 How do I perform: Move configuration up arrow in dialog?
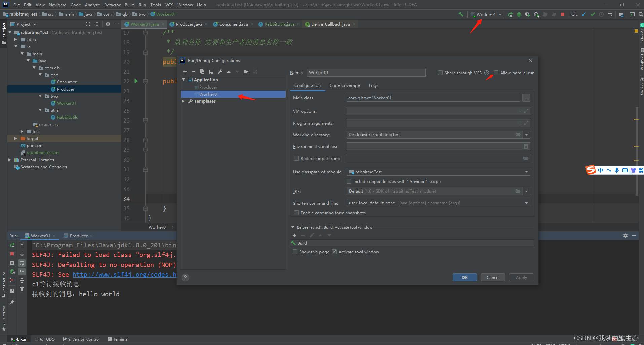coord(229,72)
